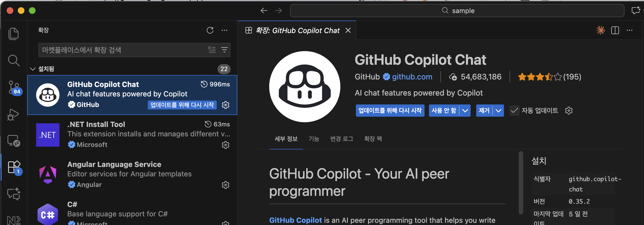Click 업데이트를 위해 다시 시작 in detail page
The height and width of the screenshot is (225, 644).
click(x=390, y=111)
